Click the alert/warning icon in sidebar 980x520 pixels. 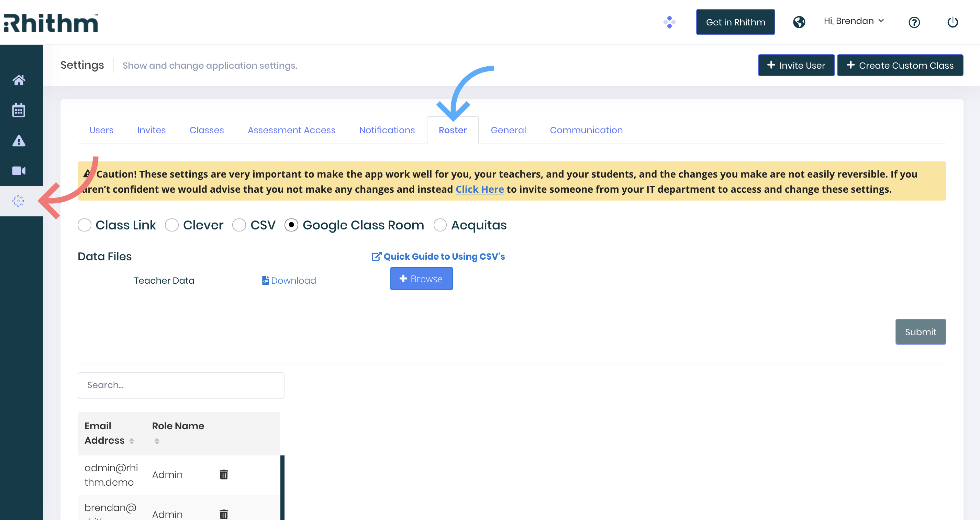[18, 140]
